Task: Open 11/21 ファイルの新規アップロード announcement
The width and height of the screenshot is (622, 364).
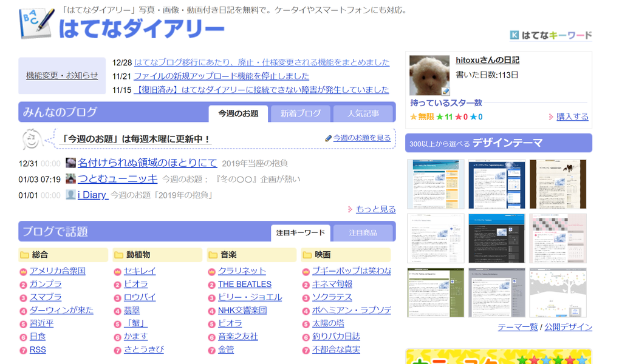Action: point(221,76)
